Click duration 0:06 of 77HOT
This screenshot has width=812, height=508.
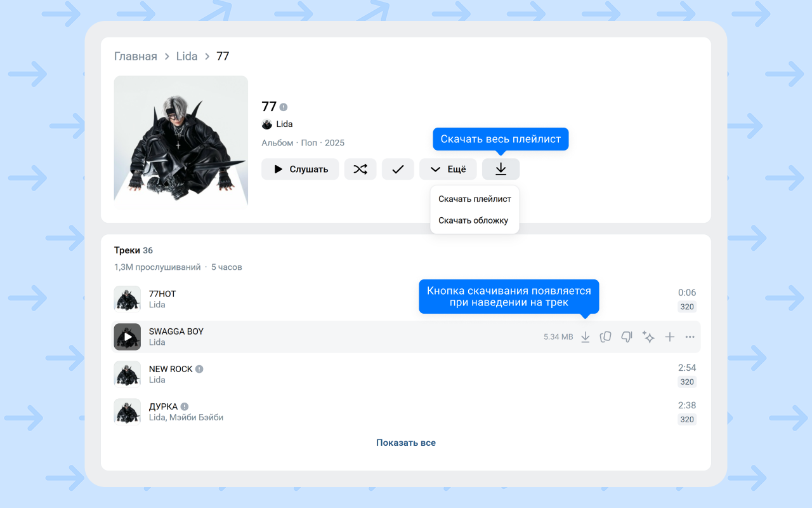[x=687, y=293]
